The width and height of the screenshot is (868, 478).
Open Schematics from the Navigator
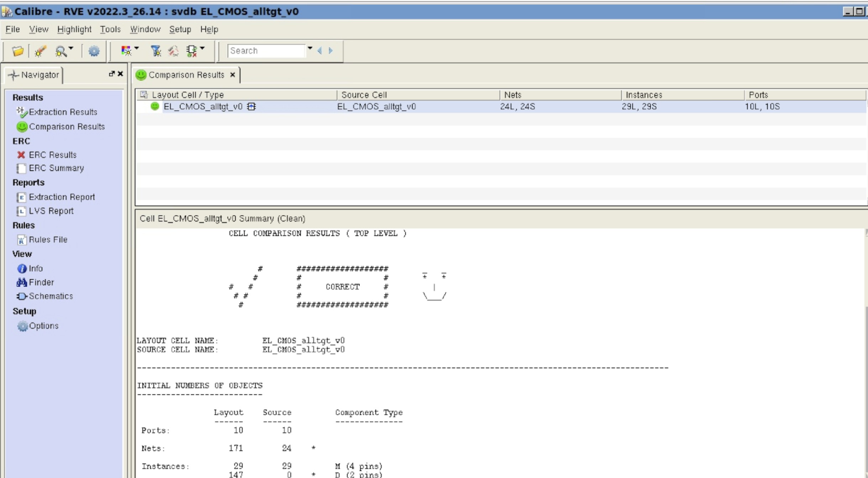tap(51, 296)
